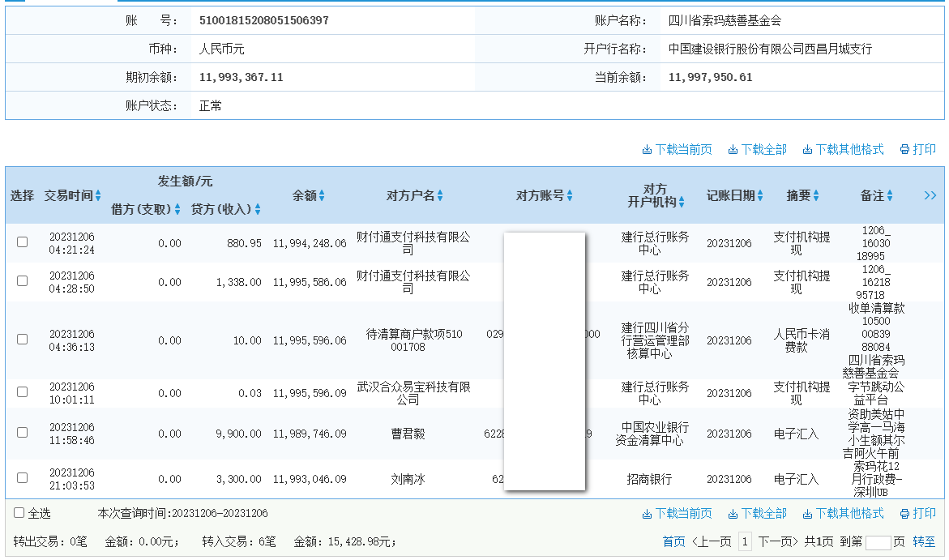The width and height of the screenshot is (949, 560).
Task: Select the 21:03:53 transaction checkbox
Action: point(23,477)
